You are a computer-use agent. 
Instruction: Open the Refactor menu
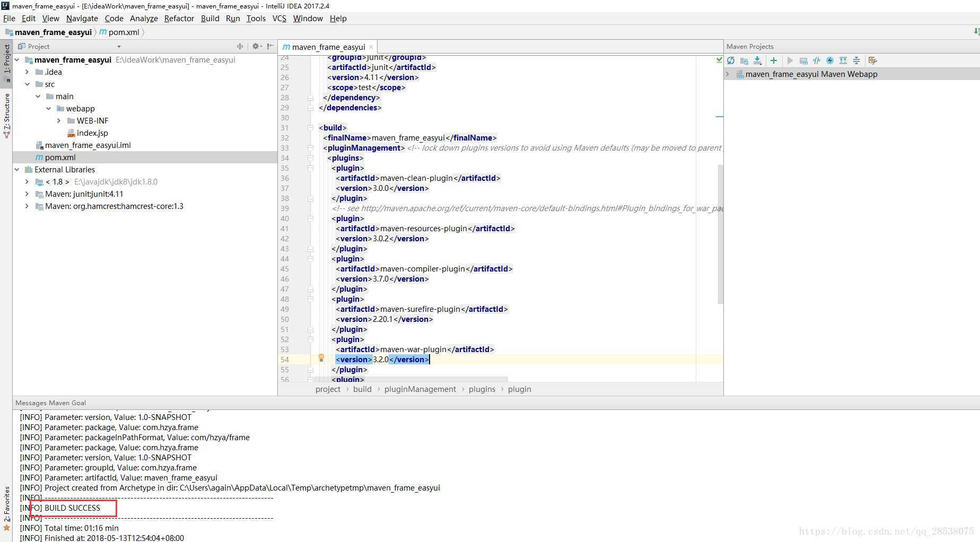click(179, 19)
